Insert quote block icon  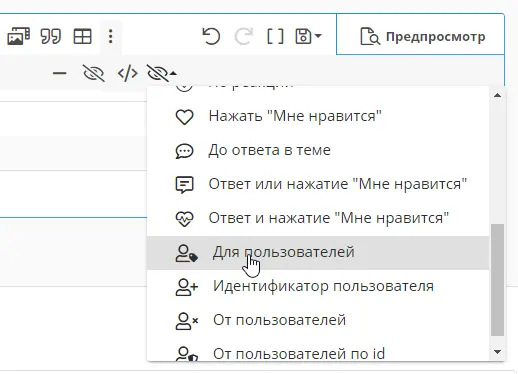click(51, 36)
